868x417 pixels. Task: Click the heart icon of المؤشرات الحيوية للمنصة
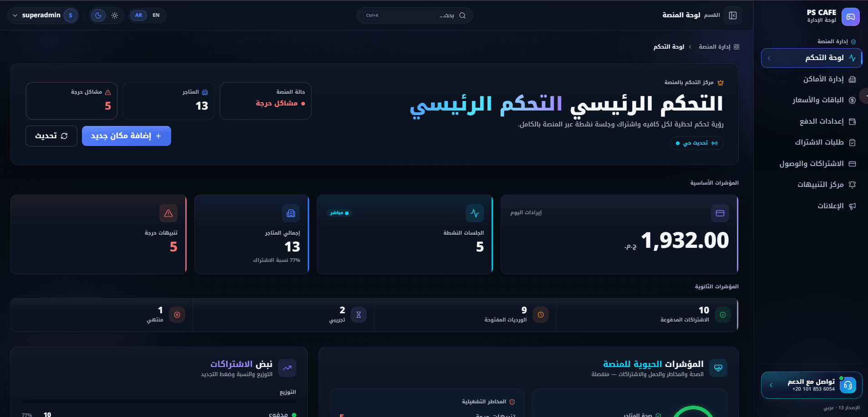click(x=718, y=368)
